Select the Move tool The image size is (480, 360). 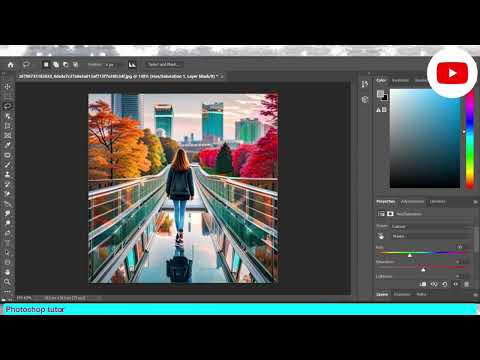tap(7, 87)
